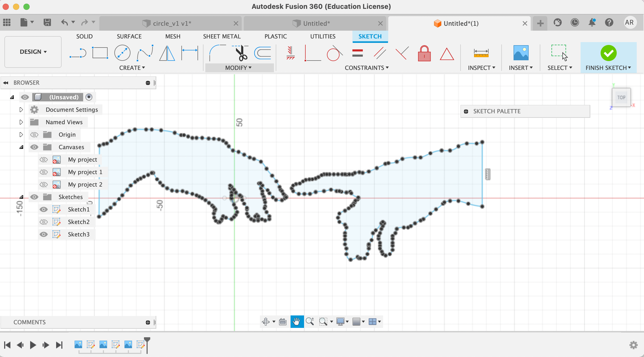This screenshot has width=644, height=357.
Task: Select the Fillet modify tool
Action: pos(217,53)
